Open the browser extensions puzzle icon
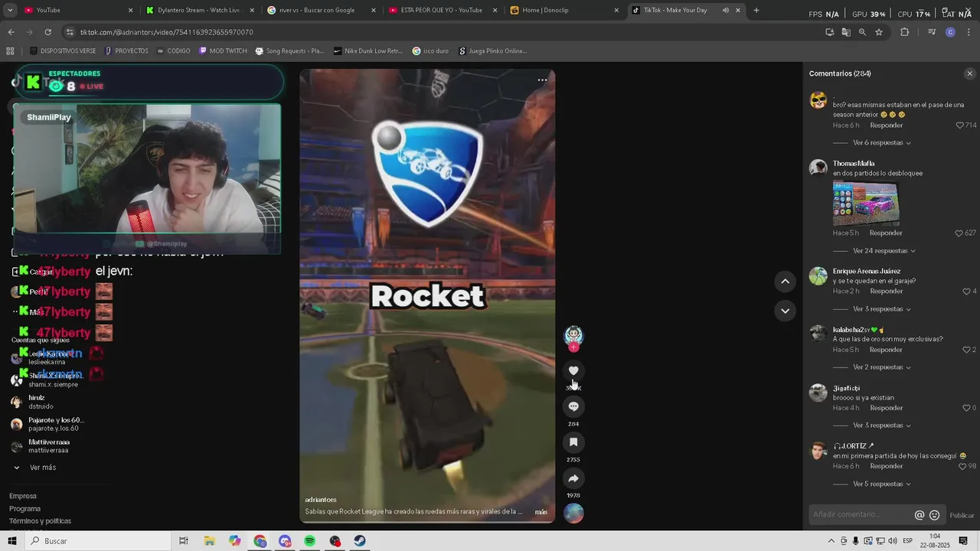Image resolution: width=980 pixels, height=551 pixels. coord(904,32)
